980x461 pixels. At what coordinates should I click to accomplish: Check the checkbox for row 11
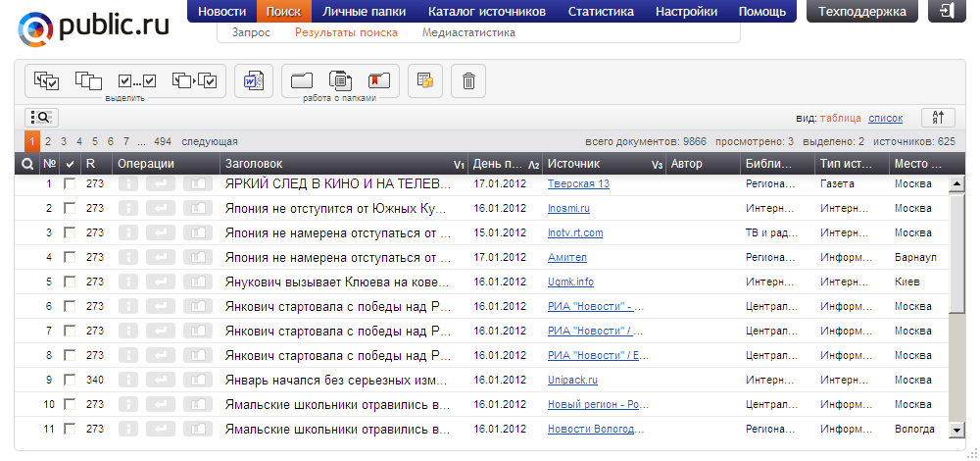(70, 429)
